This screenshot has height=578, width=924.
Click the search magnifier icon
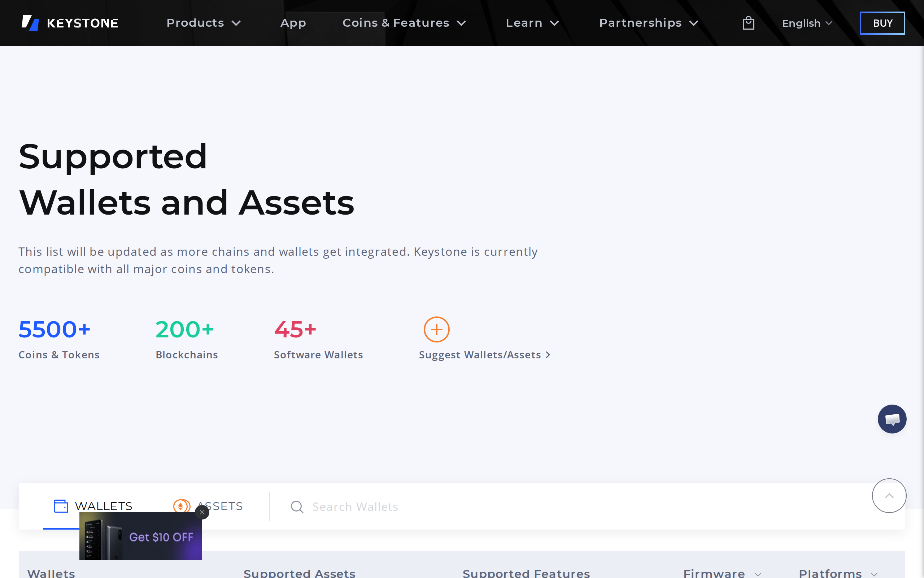(297, 507)
